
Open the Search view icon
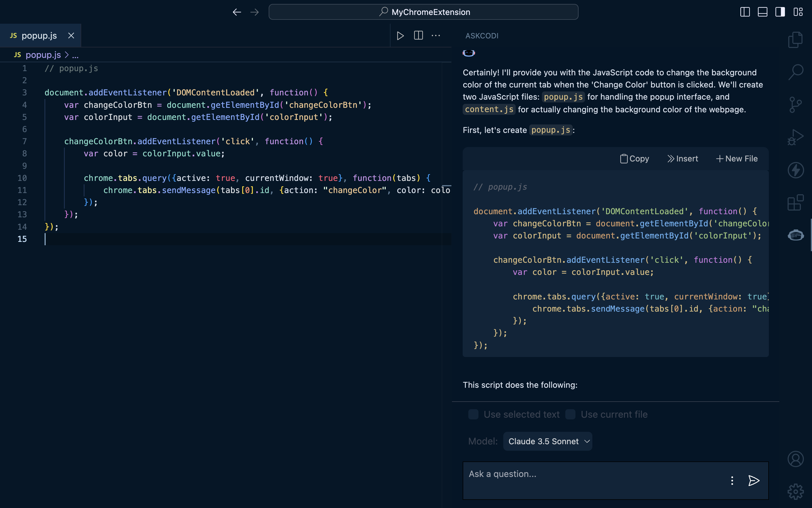pos(796,72)
